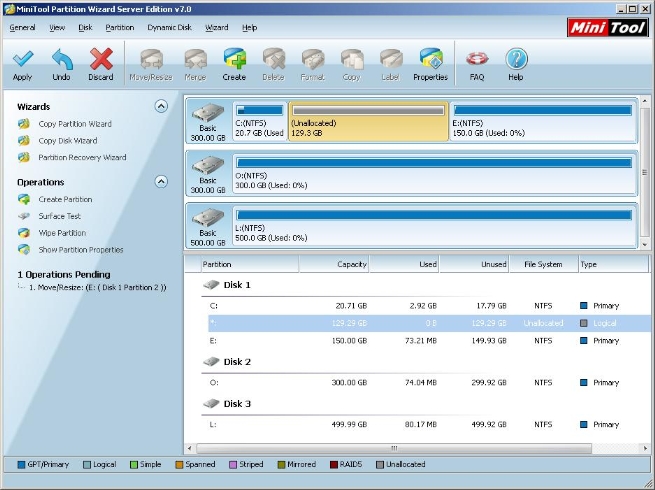This screenshot has height=490, width=655.
Task: Click the Merge toolbar icon
Action: pos(195,59)
